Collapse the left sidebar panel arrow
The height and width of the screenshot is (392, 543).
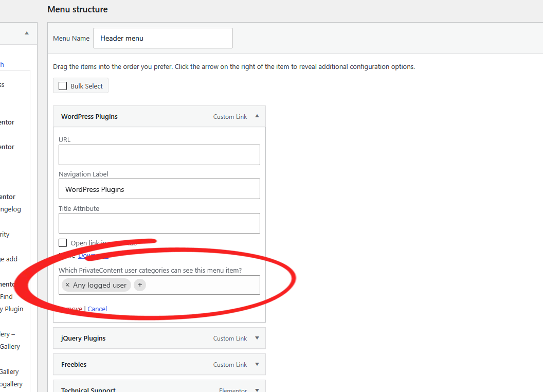27,33
